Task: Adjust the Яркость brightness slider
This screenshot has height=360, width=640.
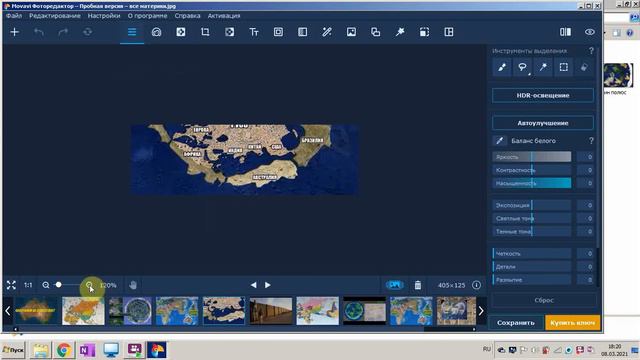Action: click(532, 157)
